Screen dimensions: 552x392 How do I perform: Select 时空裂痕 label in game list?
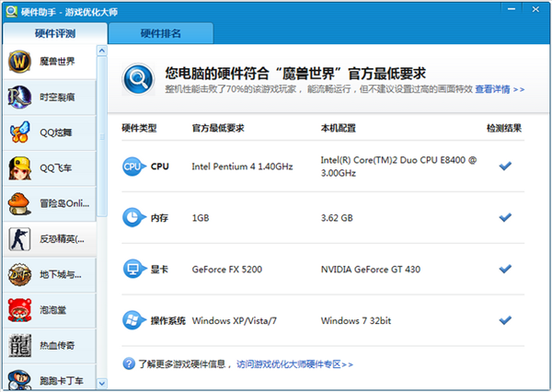click(57, 98)
